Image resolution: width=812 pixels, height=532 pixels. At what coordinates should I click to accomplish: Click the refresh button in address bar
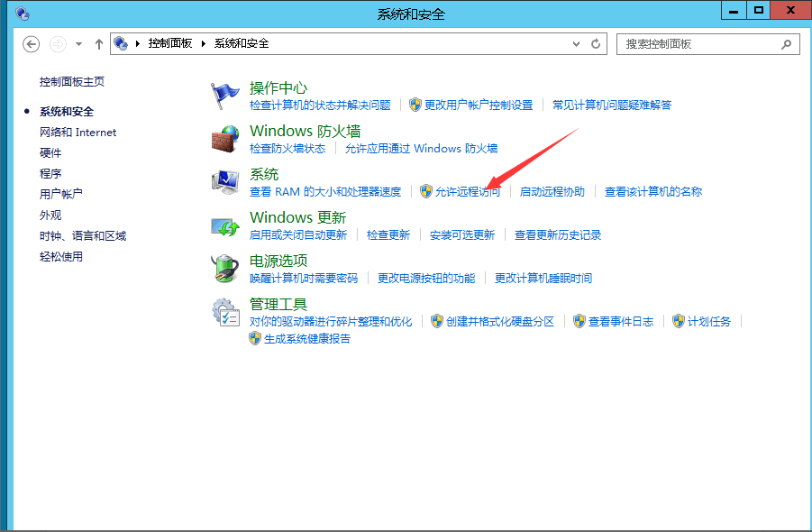point(596,43)
